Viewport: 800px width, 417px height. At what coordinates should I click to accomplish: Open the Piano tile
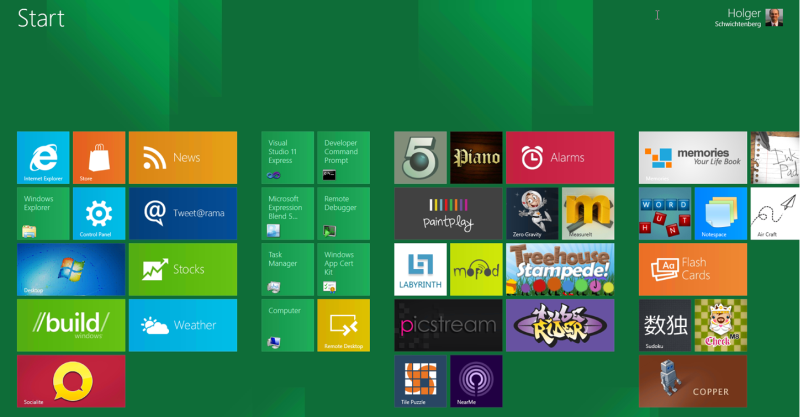click(x=476, y=157)
